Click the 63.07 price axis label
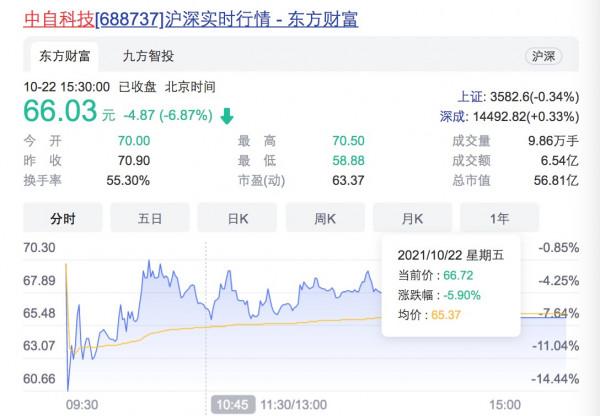The height and width of the screenshot is (416, 600). tap(39, 346)
